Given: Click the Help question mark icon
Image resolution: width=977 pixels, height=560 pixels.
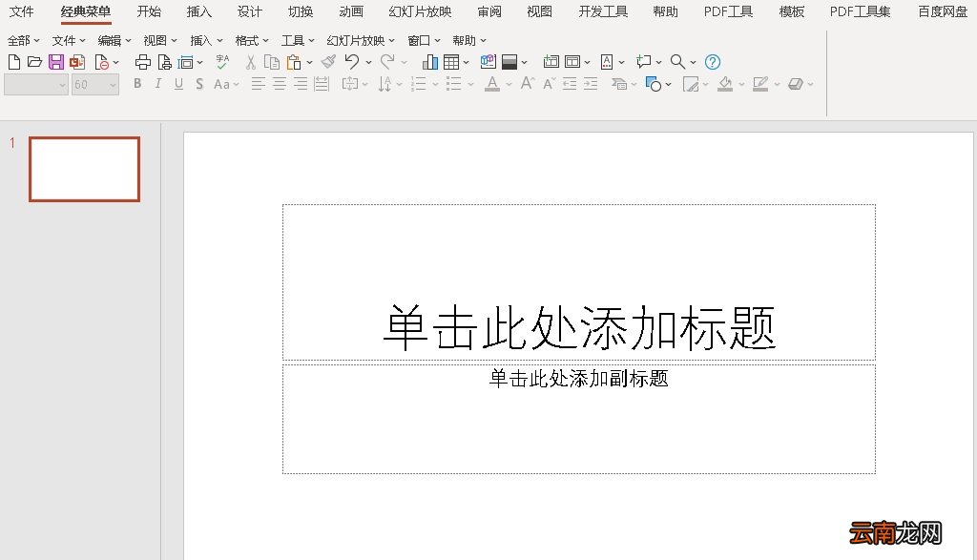Looking at the screenshot, I should tap(713, 62).
